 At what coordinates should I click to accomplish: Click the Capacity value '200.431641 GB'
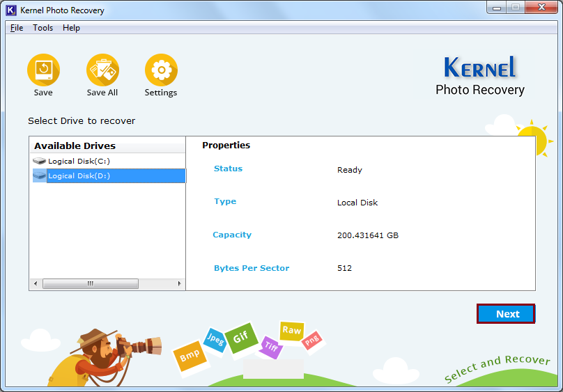coord(368,235)
